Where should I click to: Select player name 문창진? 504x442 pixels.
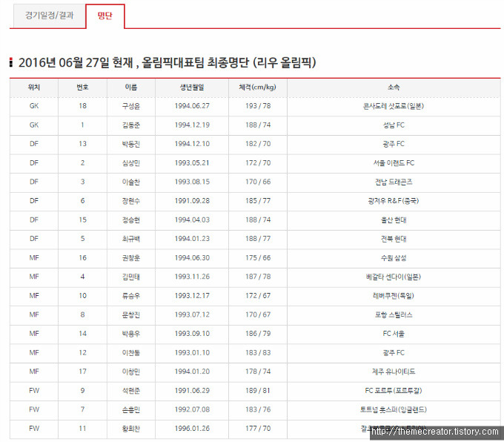131,315
